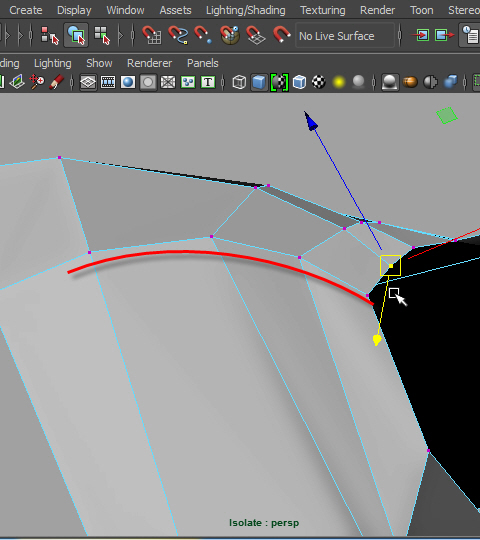The width and height of the screenshot is (480, 540).
Task: Open the viewport Panels menu
Action: (x=202, y=63)
